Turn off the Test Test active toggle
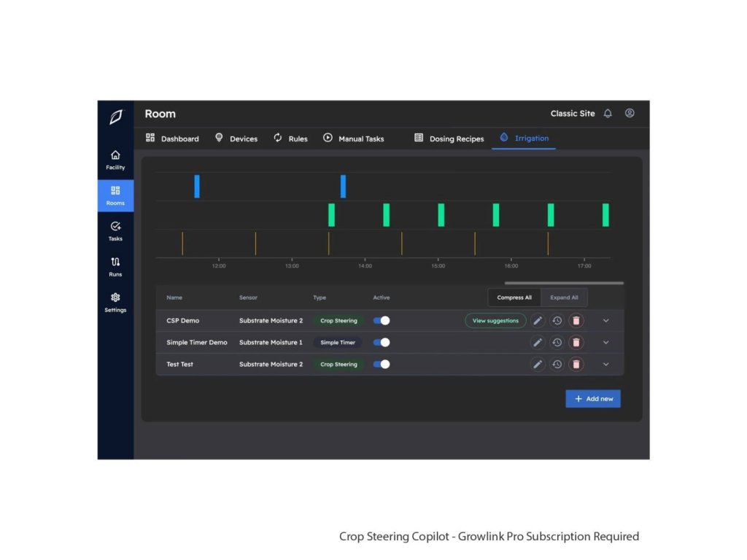This screenshot has height=560, width=747. 382,365
